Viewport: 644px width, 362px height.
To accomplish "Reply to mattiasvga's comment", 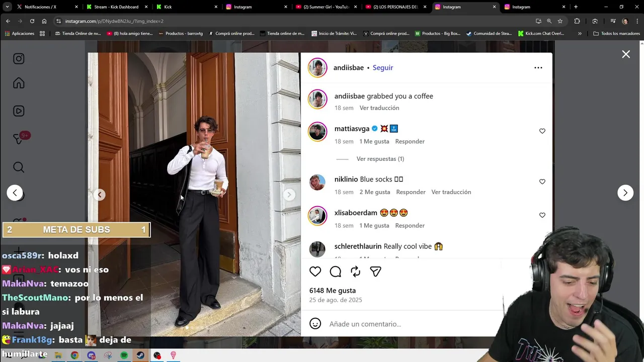I will click(x=410, y=141).
